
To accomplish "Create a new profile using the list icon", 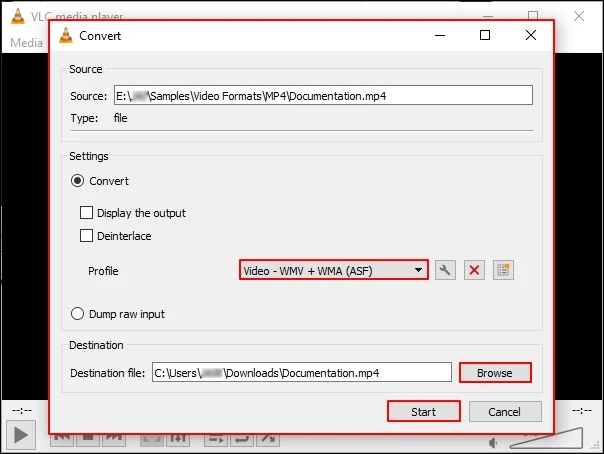I will click(503, 270).
